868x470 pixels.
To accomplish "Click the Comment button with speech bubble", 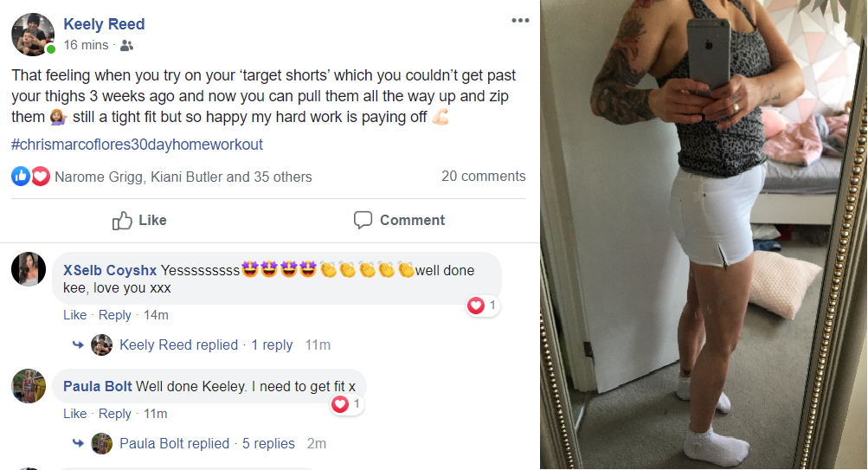I will tap(399, 221).
